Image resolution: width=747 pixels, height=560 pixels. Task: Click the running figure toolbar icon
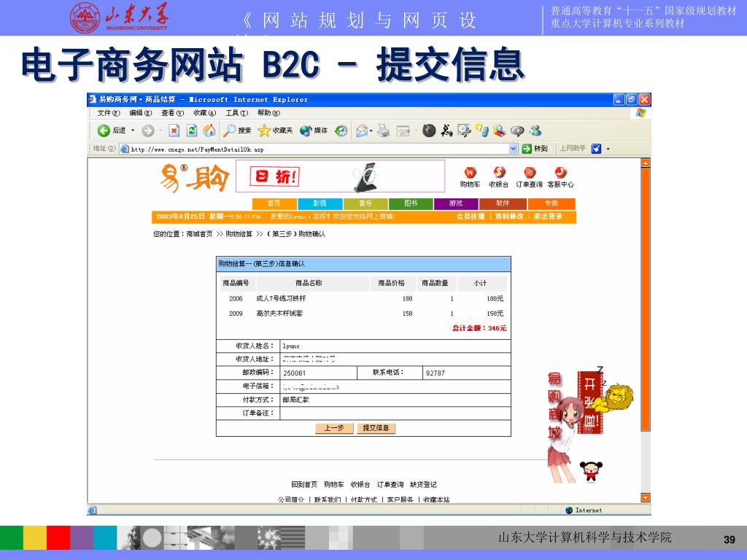446,131
